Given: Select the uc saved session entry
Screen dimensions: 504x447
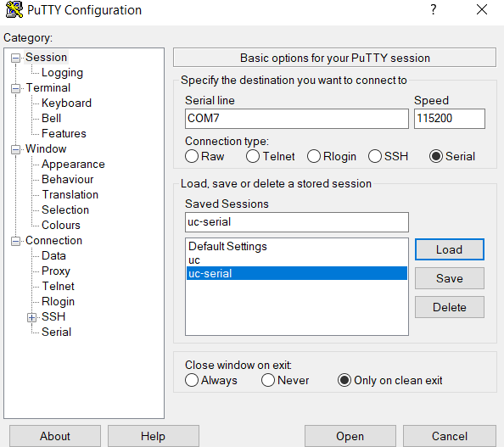Looking at the screenshot, I should tap(297, 260).
